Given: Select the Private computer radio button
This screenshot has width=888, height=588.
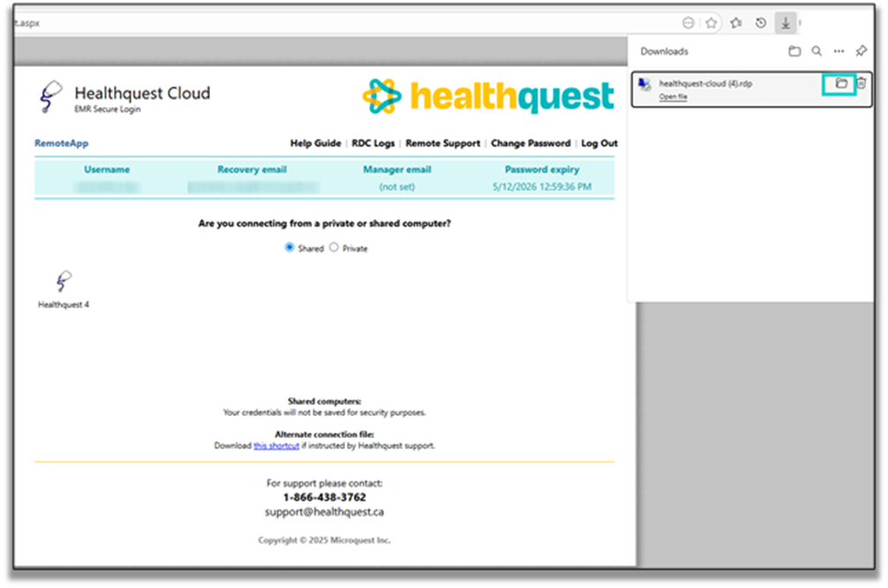Looking at the screenshot, I should 334,248.
